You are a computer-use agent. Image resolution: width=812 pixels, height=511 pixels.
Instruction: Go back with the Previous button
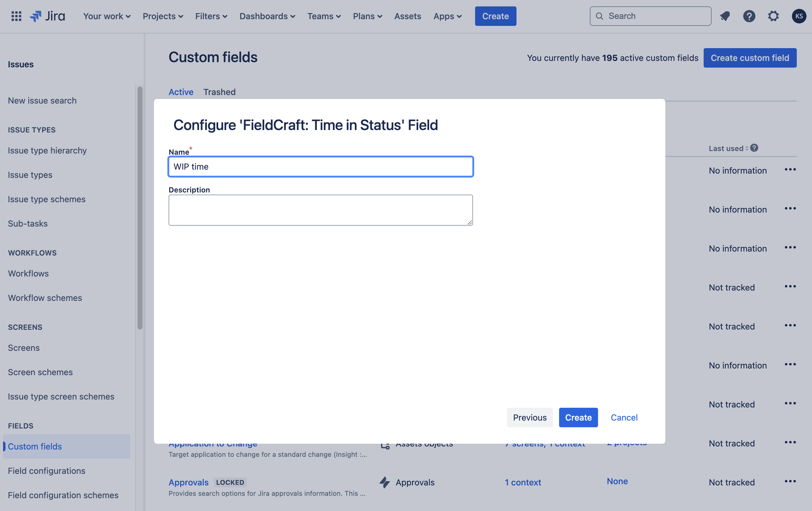tap(530, 417)
